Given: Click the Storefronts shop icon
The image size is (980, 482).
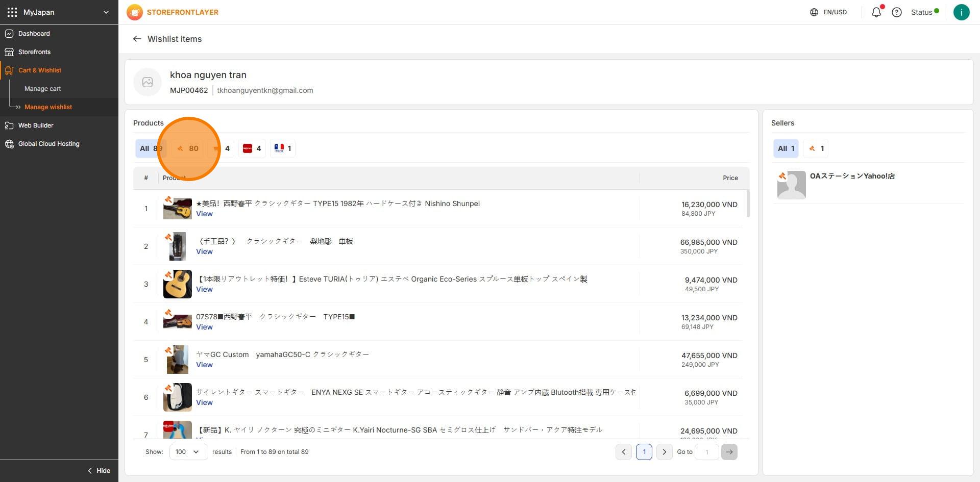Looking at the screenshot, I should click(x=9, y=52).
